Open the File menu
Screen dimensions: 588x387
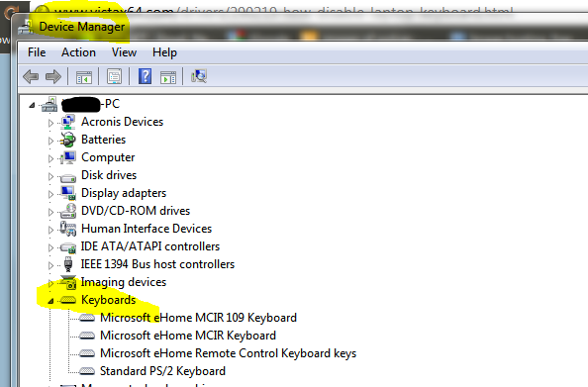click(37, 52)
